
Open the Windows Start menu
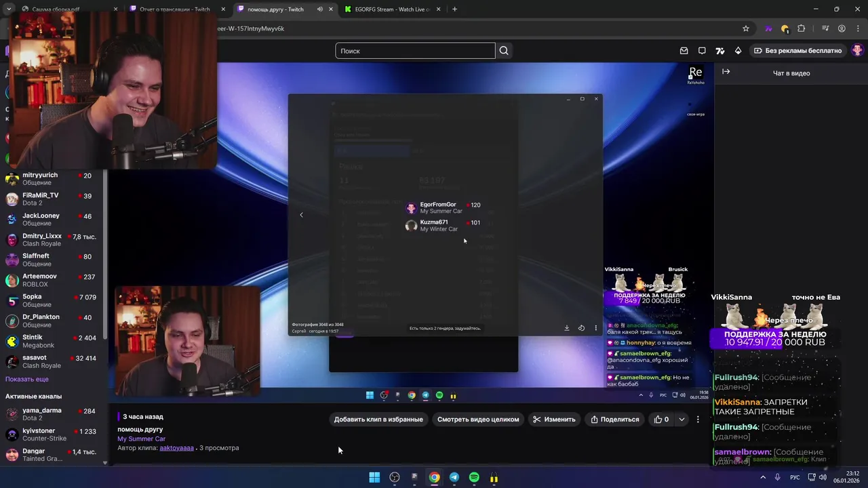tap(374, 477)
